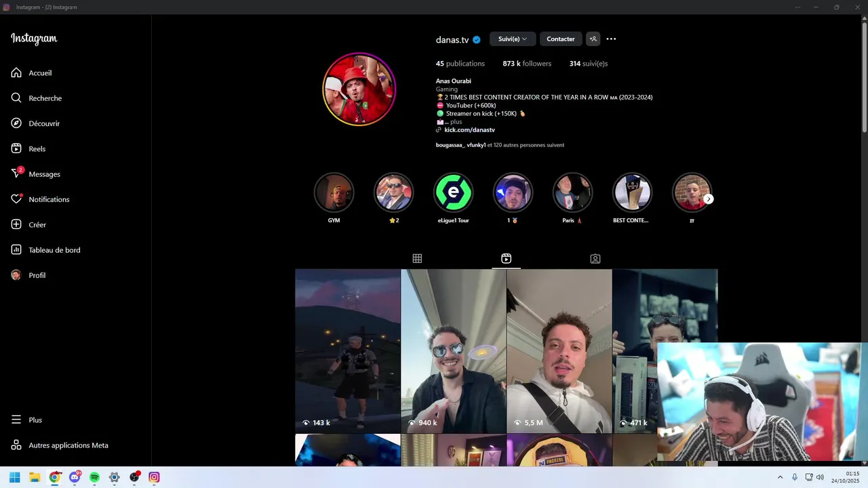
Task: Click the microphone tray icon
Action: coord(795,477)
